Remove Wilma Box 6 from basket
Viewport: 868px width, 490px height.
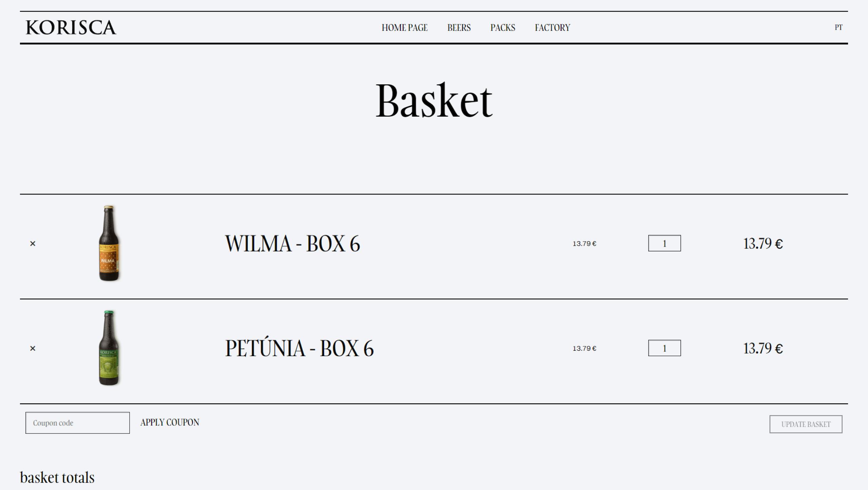pos(33,244)
